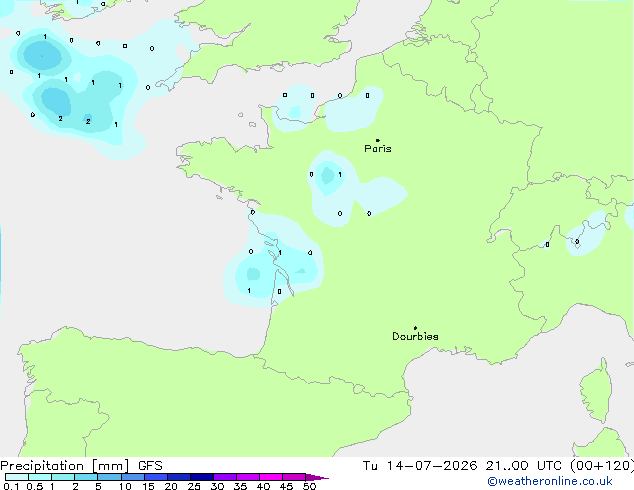Pick the 0.1–0.5 mm legend swatch
The image size is (634, 490).
pyautogui.click(x=17, y=477)
